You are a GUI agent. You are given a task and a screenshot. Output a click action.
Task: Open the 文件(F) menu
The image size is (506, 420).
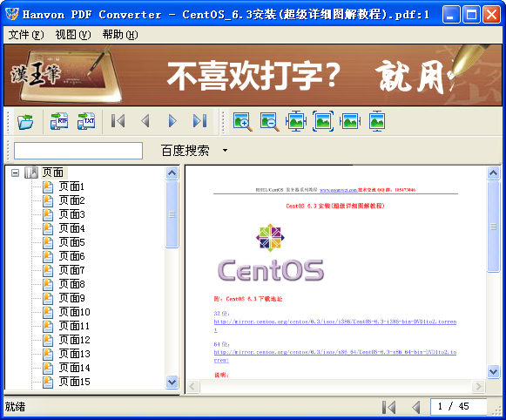pos(26,35)
